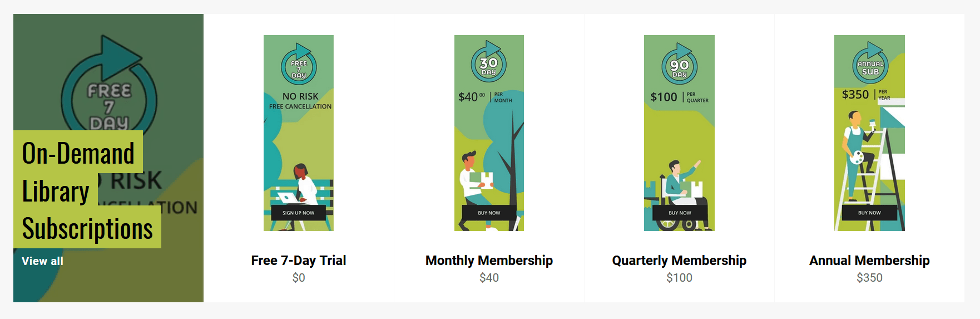980x319 pixels.
Task: Open the Monthly Membership title link
Action: [x=489, y=261]
